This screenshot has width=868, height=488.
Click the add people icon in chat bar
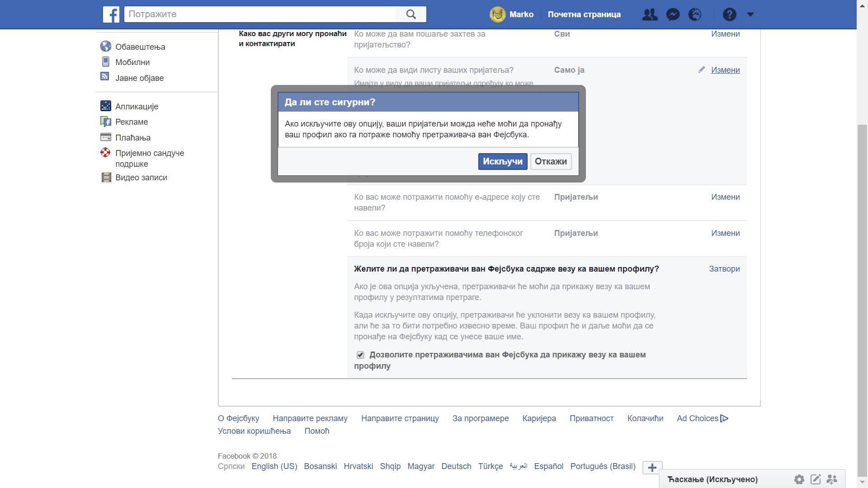point(831,479)
